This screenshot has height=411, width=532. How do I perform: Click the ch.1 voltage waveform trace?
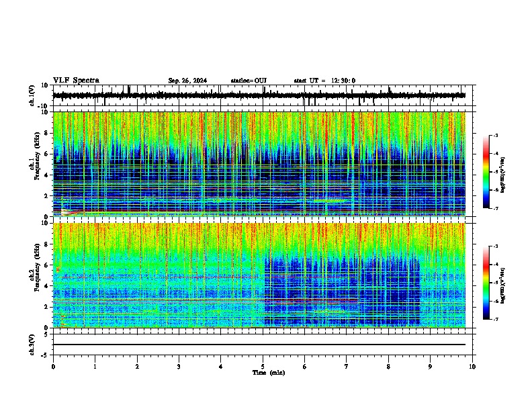pos(259,95)
